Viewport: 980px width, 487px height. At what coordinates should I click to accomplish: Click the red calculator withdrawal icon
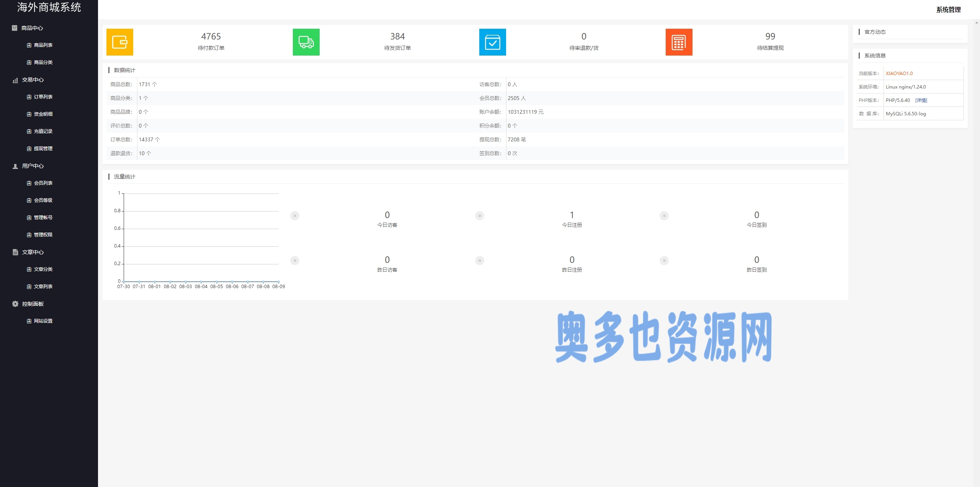coord(679,42)
